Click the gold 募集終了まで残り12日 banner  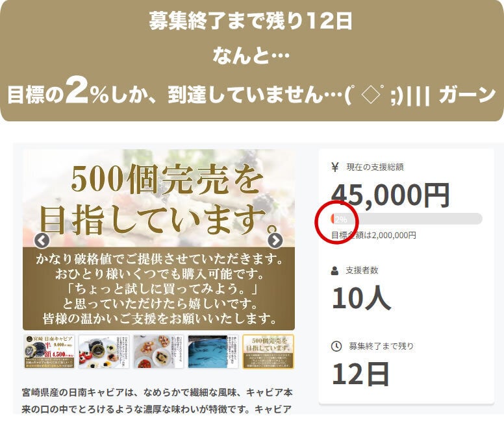(x=252, y=61)
